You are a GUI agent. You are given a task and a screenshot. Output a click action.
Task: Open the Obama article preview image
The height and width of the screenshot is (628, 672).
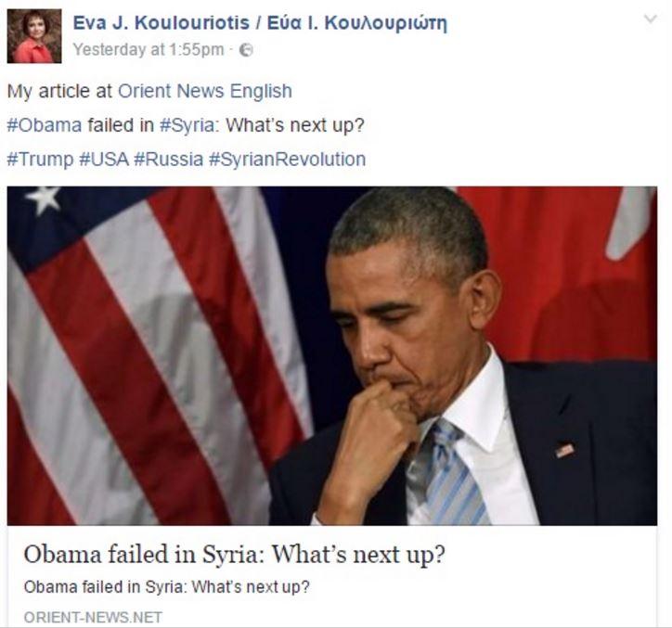(x=332, y=355)
